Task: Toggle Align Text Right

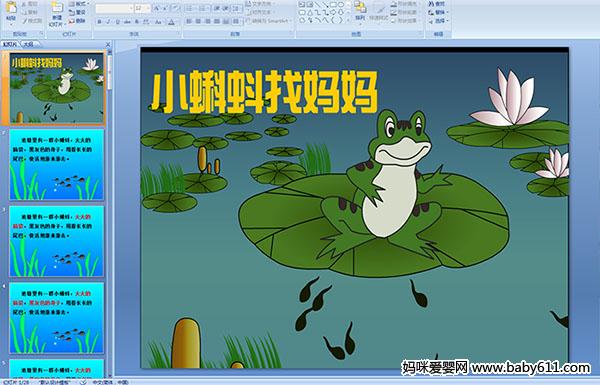Action: pos(207,21)
